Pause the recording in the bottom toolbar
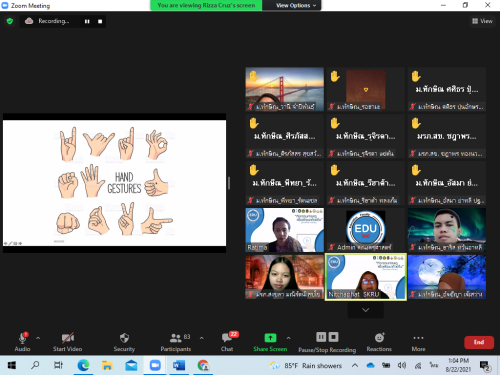Screen dimensions: 500x375 point(321,337)
